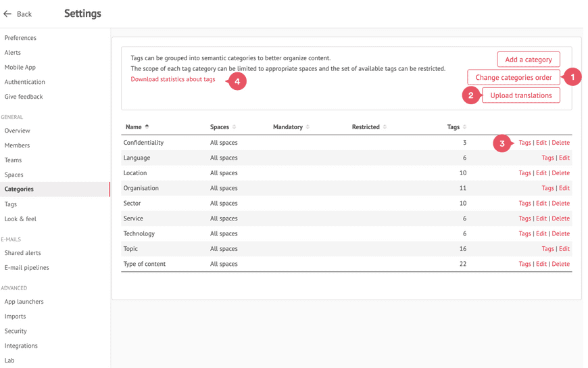Delete the Sector category

[x=560, y=203]
